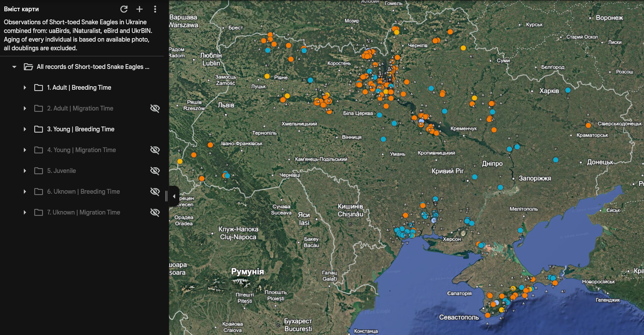Click yellow marker east of Чернігів
Image resolution: width=644 pixels, height=335 pixels.
tap(463, 48)
